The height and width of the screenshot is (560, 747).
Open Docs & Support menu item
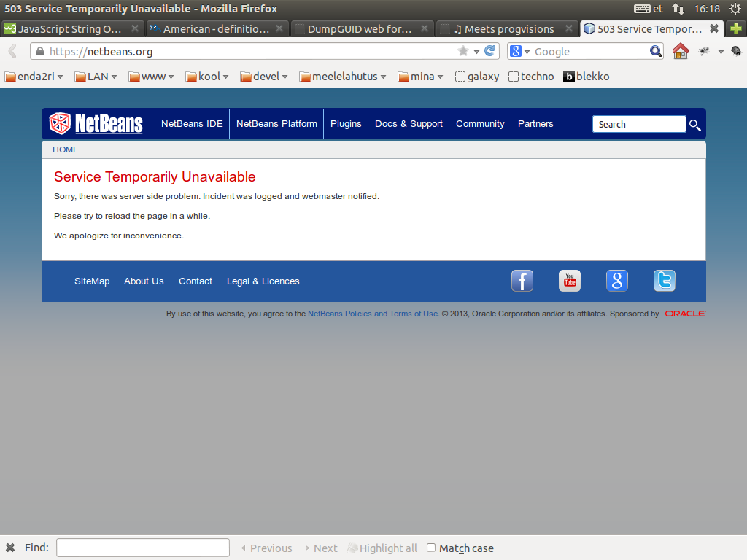tap(409, 123)
